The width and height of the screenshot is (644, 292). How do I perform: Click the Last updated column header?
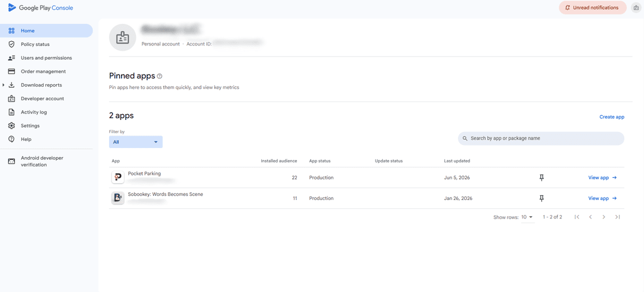(457, 161)
